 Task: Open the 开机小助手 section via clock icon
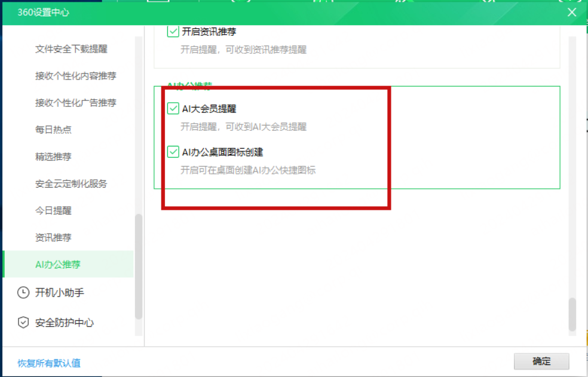(23, 293)
